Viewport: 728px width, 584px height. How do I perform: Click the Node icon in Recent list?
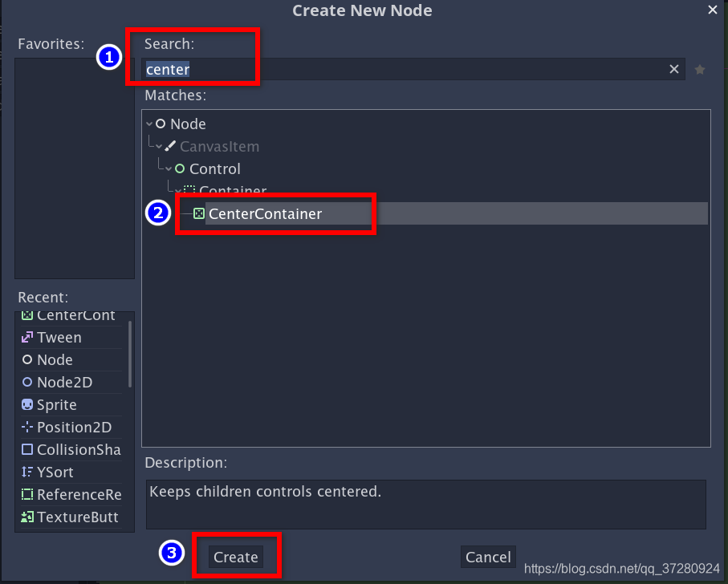[27, 359]
